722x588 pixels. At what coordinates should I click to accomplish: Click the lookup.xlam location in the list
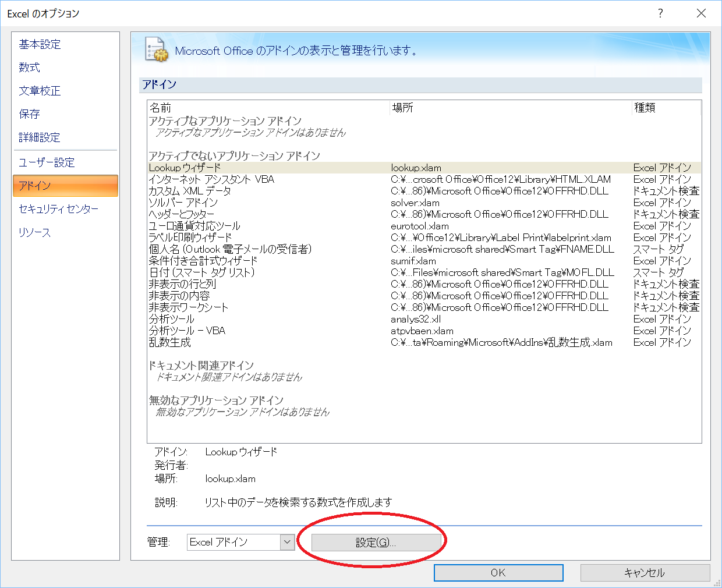pos(416,168)
